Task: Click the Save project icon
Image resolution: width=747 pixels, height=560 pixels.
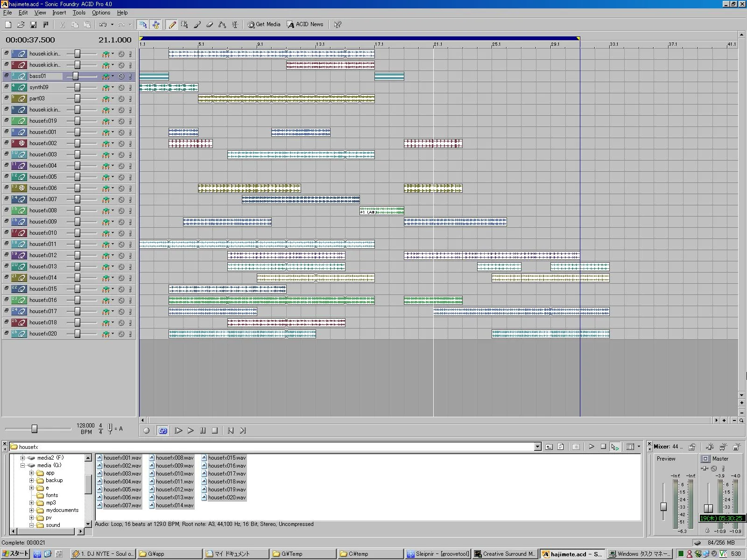Action: pos(33,25)
